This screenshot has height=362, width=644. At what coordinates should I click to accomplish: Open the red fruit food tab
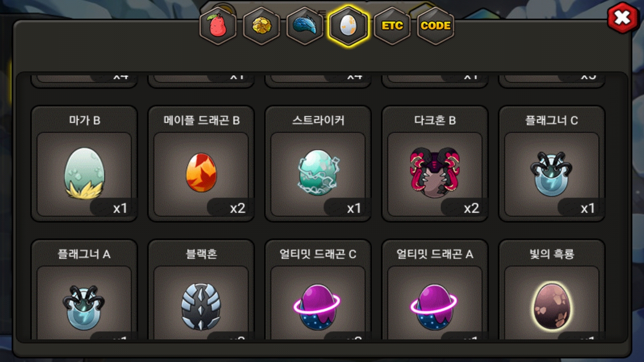[218, 26]
